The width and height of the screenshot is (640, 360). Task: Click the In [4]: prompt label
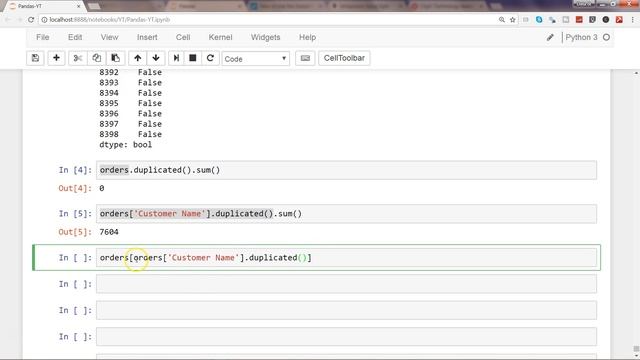click(75, 170)
